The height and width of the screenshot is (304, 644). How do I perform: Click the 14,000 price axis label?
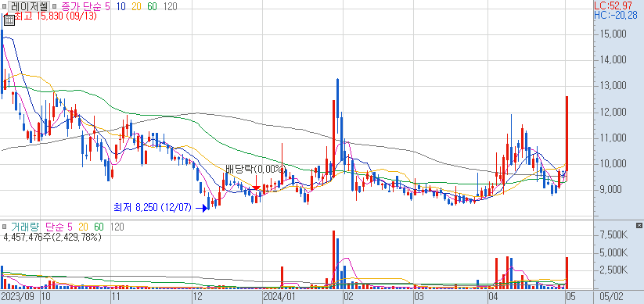613,60
